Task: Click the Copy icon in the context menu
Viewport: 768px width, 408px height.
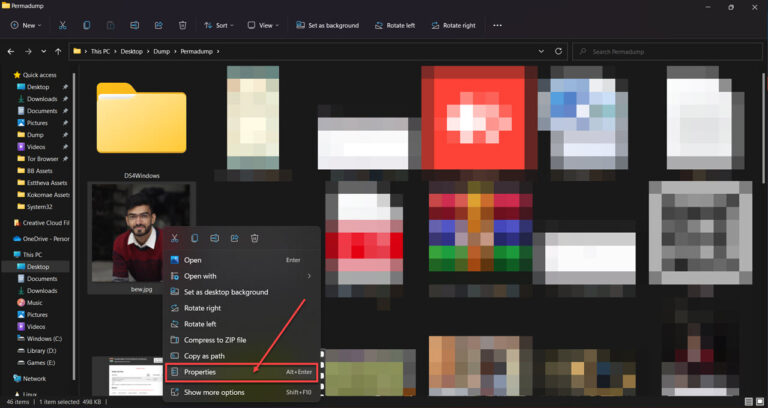Action: pos(194,238)
